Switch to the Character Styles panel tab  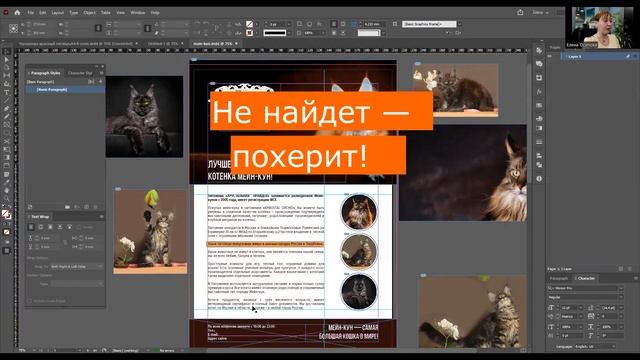tap(80, 73)
